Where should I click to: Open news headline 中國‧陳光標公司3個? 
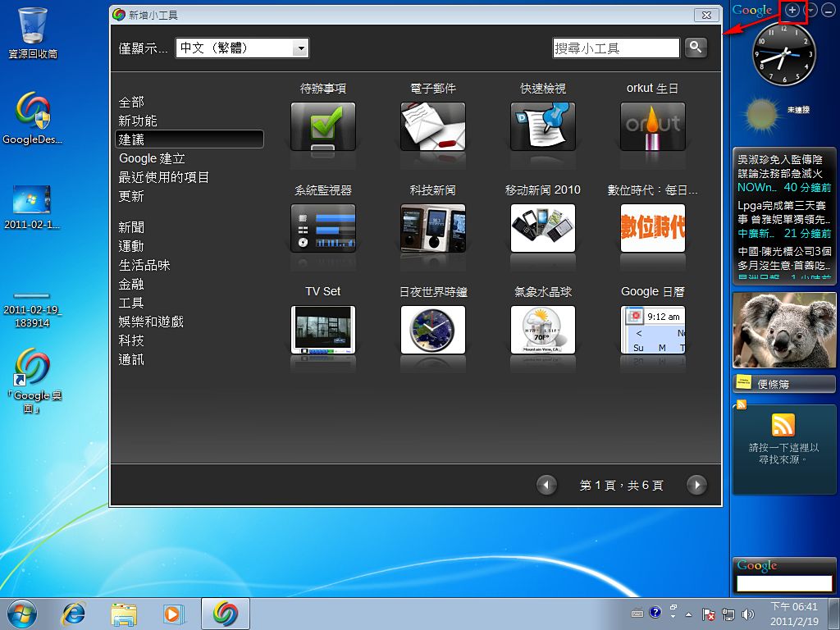783,258
